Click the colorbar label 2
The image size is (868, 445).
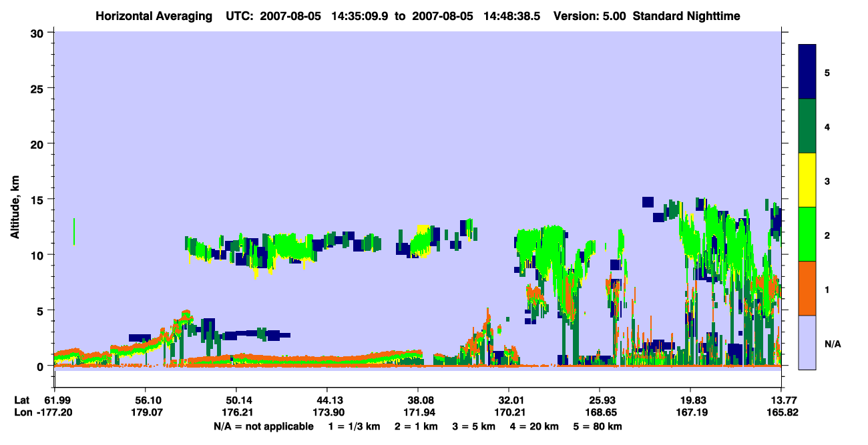click(x=827, y=235)
